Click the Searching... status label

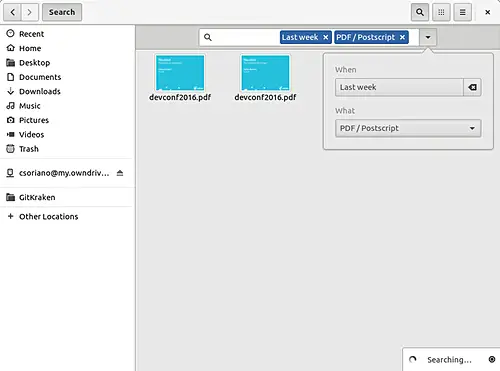point(449,360)
